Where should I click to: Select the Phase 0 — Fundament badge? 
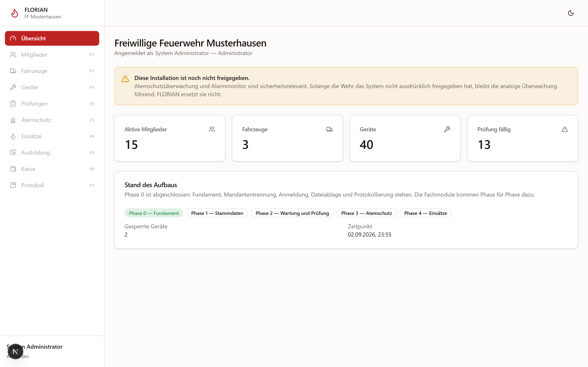click(x=154, y=213)
